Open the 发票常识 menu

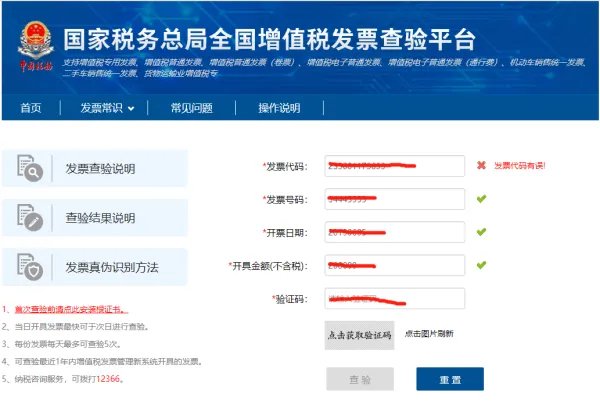click(x=101, y=108)
